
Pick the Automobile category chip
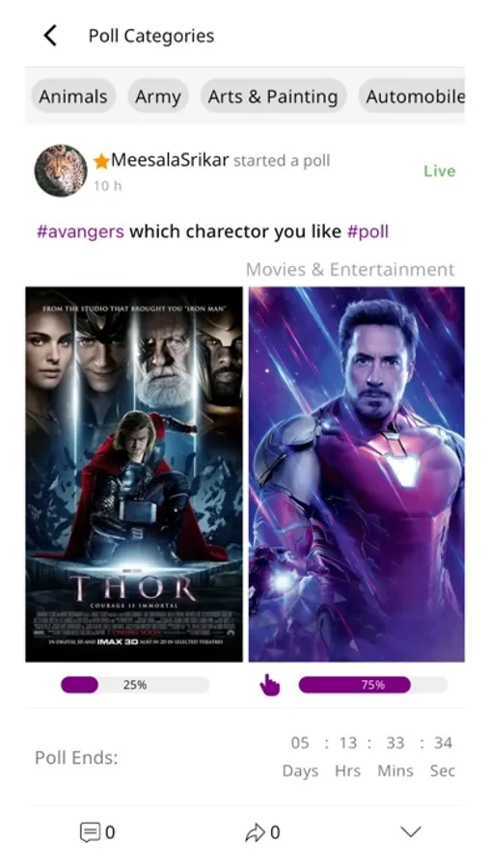412,96
